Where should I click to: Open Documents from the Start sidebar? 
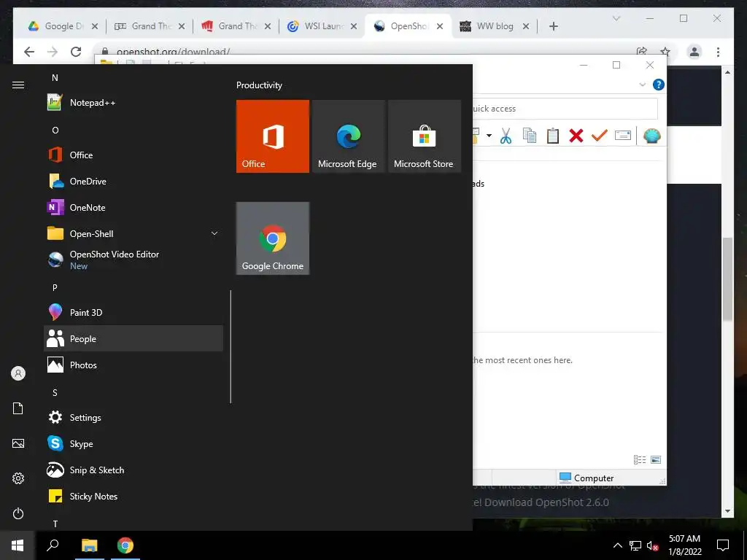tap(18, 408)
